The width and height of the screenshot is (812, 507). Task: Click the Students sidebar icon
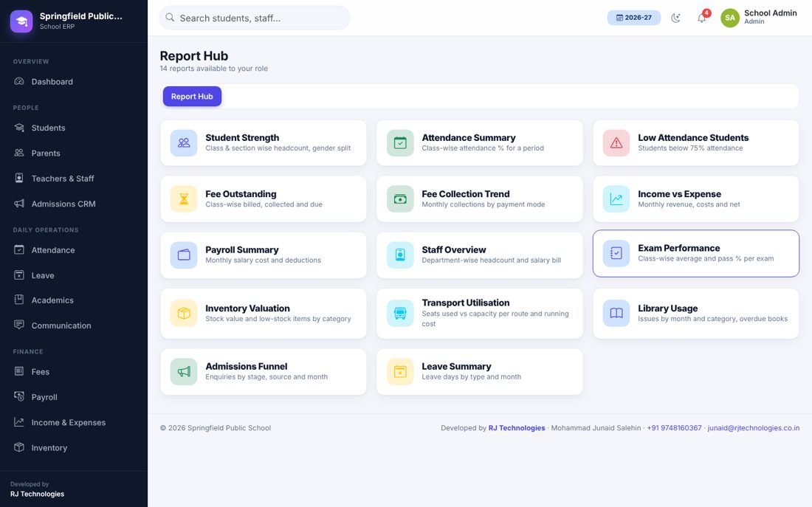point(19,128)
